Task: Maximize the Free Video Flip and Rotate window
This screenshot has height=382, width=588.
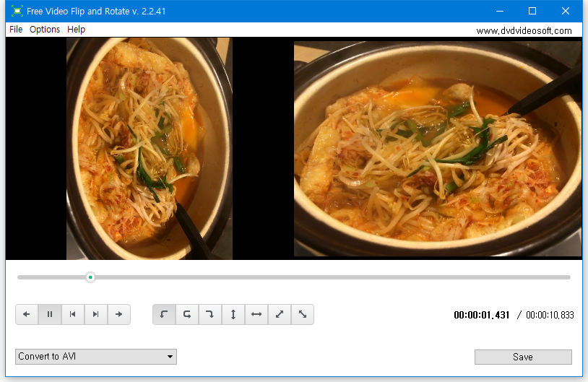Action: (532, 11)
